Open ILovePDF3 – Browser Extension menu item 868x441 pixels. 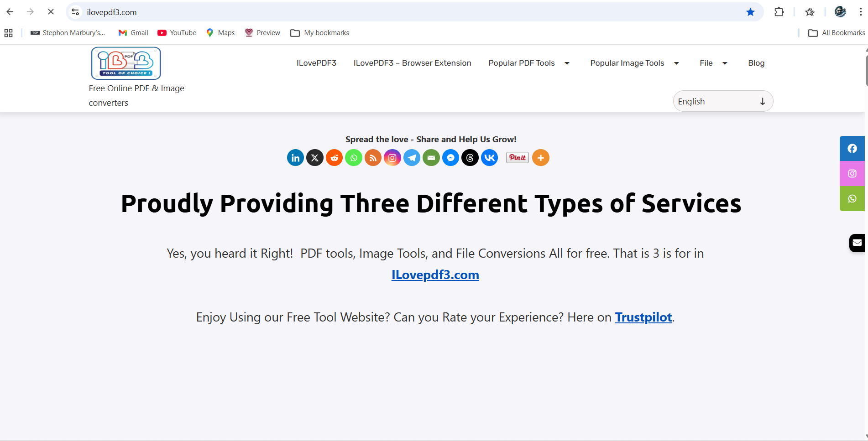(x=413, y=63)
